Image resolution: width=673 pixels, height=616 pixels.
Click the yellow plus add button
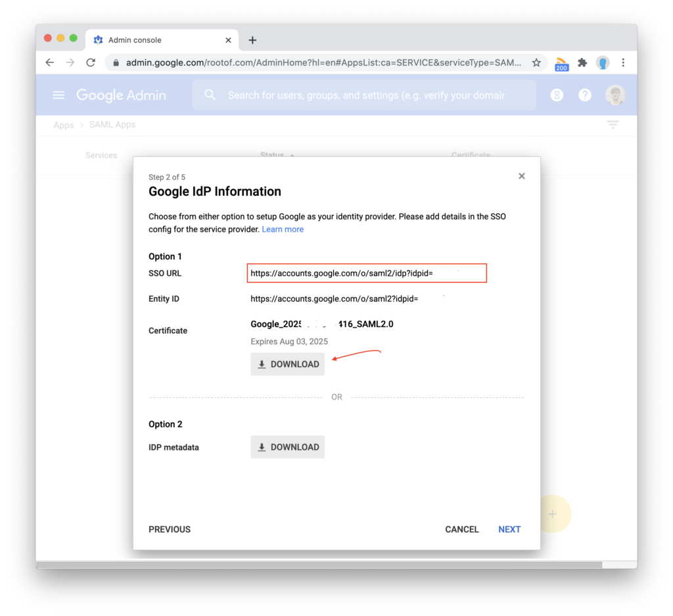(552, 514)
